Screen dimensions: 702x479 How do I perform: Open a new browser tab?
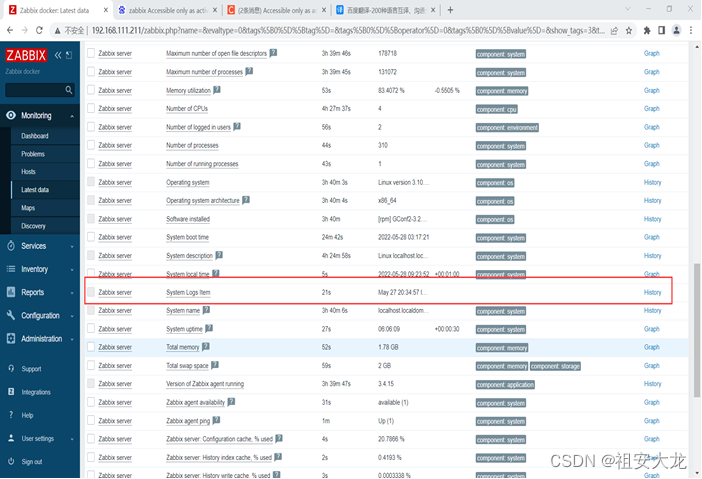[450, 10]
